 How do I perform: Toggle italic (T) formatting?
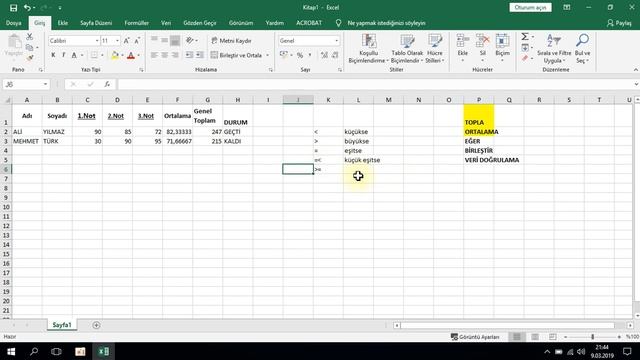click(63, 55)
